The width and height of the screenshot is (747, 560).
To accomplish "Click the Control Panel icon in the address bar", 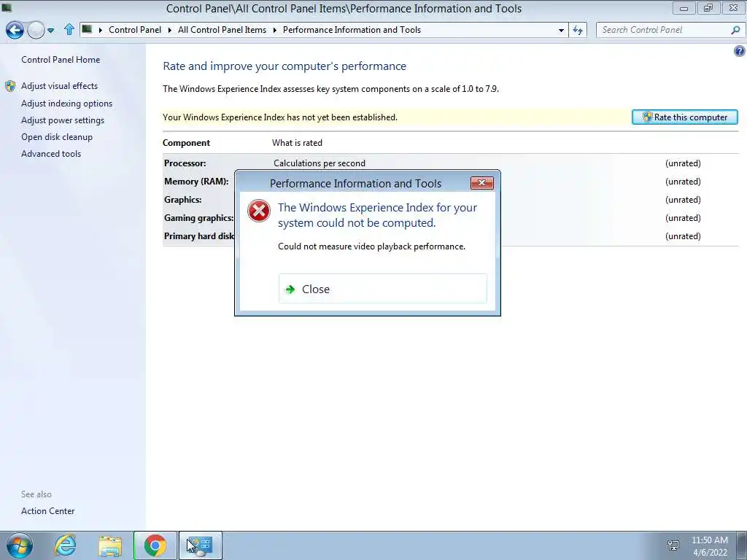I will 87,29.
